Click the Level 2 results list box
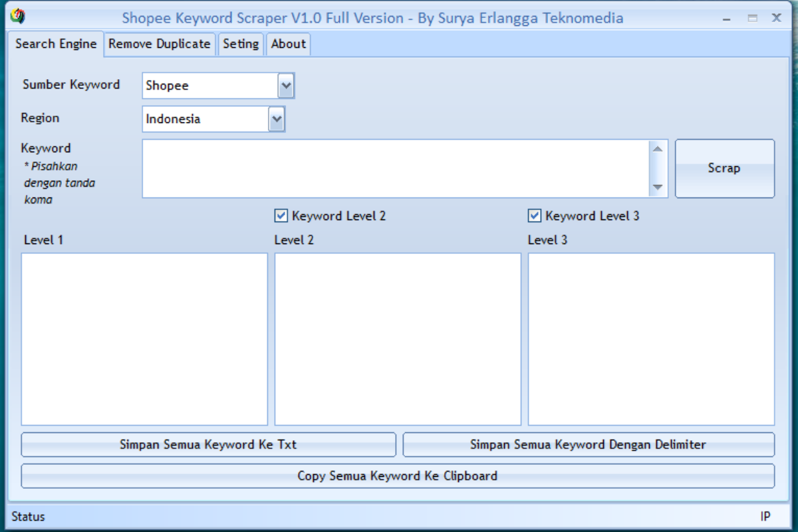 pos(398,339)
